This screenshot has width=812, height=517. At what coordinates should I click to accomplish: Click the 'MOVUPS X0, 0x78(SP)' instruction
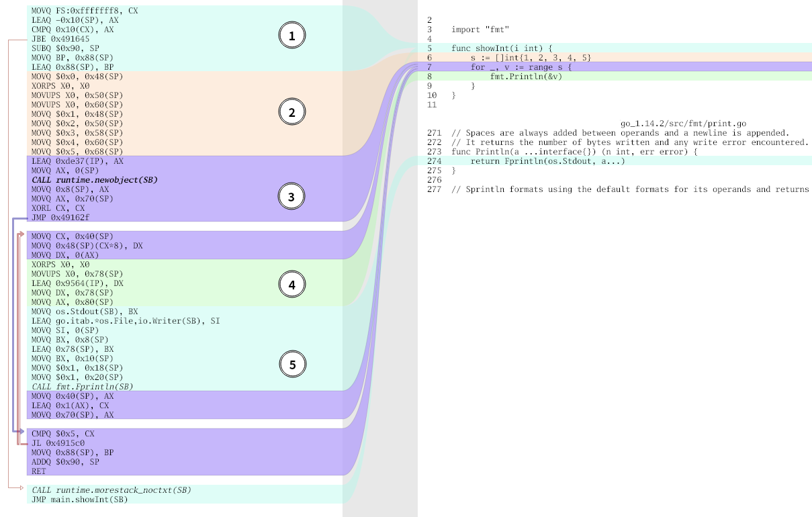pyautogui.click(x=77, y=274)
